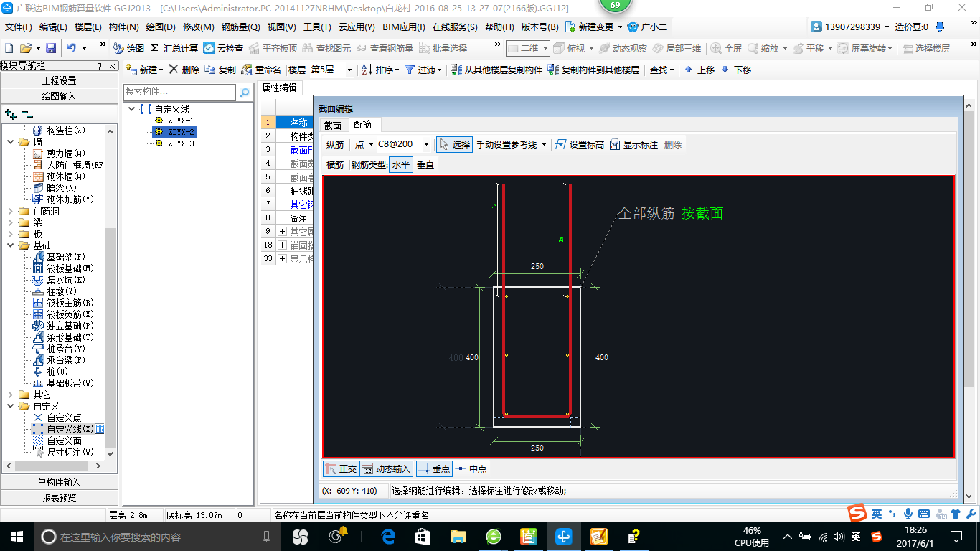Select 筏板基础(M) in navigation tree
Image resolution: width=980 pixels, height=551 pixels.
coord(70,268)
